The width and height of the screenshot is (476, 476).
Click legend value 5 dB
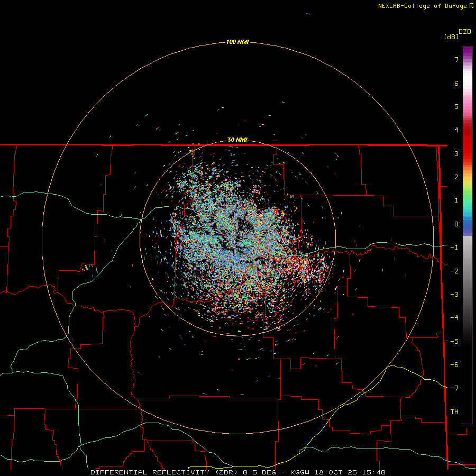pyautogui.click(x=456, y=106)
